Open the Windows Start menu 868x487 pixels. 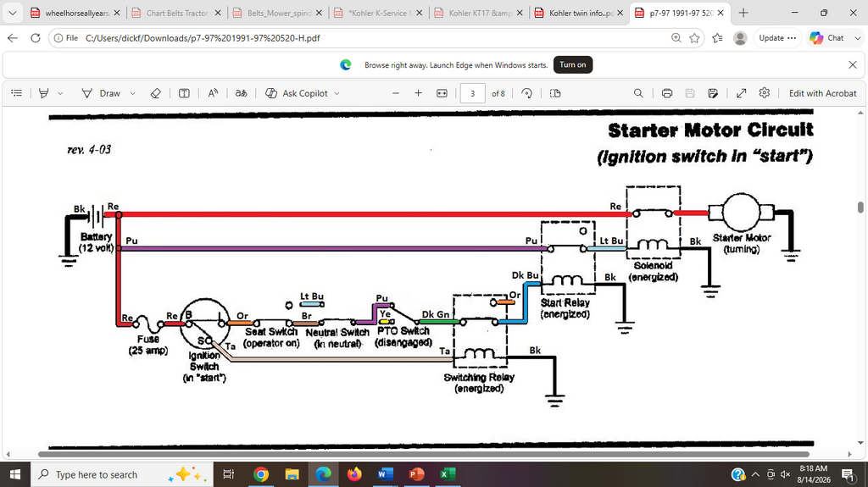[15, 474]
